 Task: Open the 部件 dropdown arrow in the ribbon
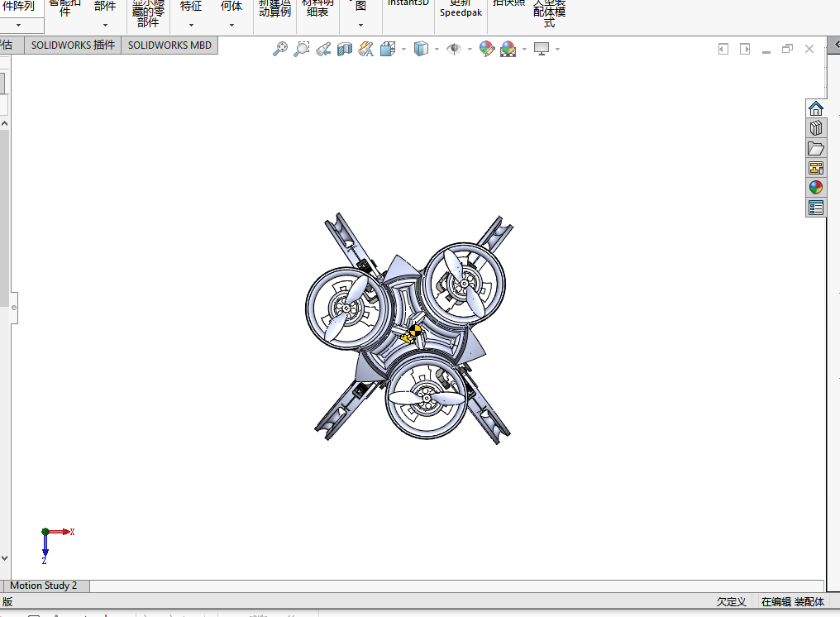(105, 25)
